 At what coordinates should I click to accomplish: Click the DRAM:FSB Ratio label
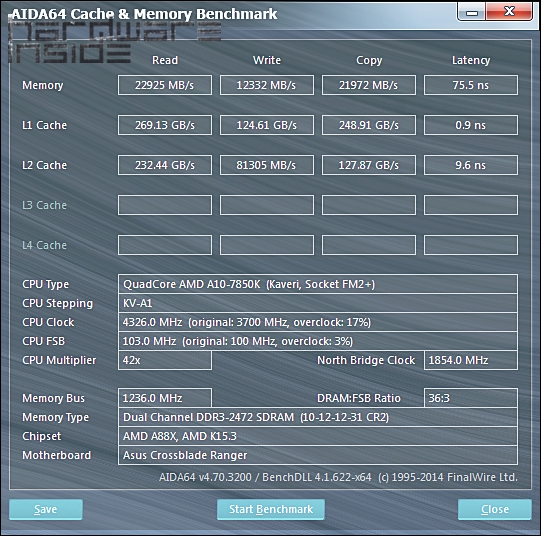coord(359,398)
